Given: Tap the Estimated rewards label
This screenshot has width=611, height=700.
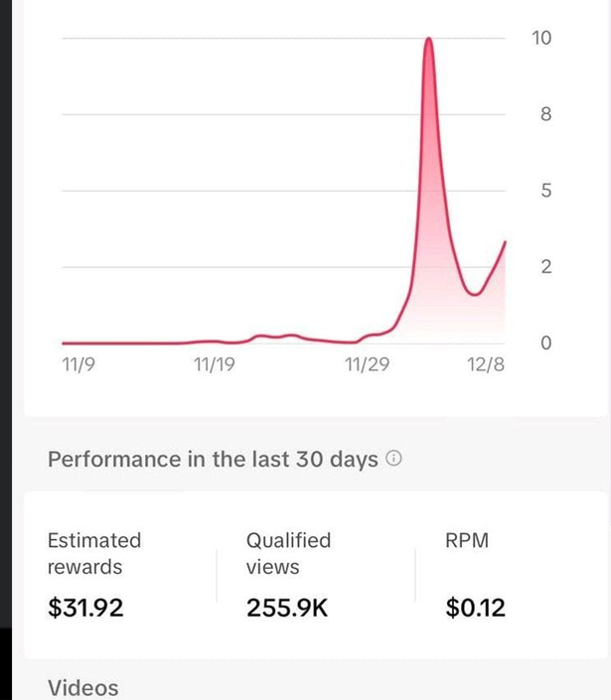Looking at the screenshot, I should tap(94, 553).
